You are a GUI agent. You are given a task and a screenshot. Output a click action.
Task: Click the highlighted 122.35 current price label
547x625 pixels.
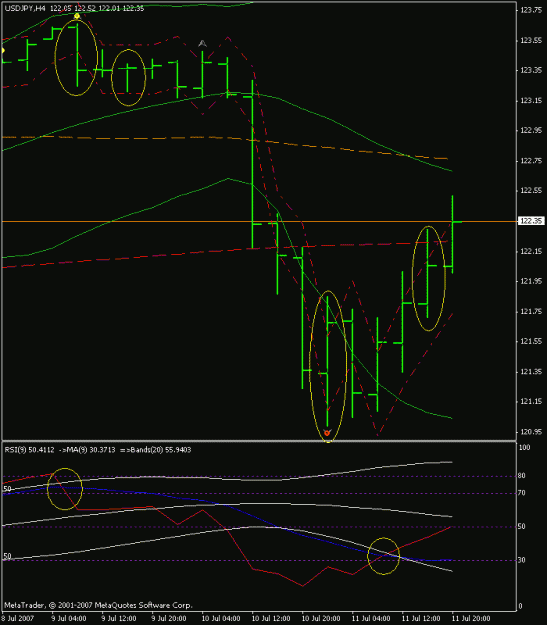point(531,221)
